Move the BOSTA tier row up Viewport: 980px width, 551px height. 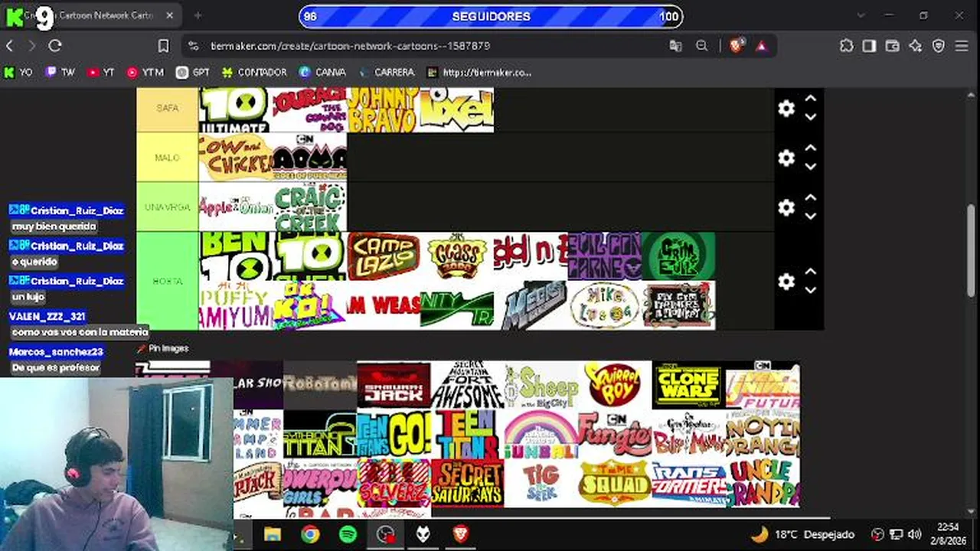pos(811,272)
